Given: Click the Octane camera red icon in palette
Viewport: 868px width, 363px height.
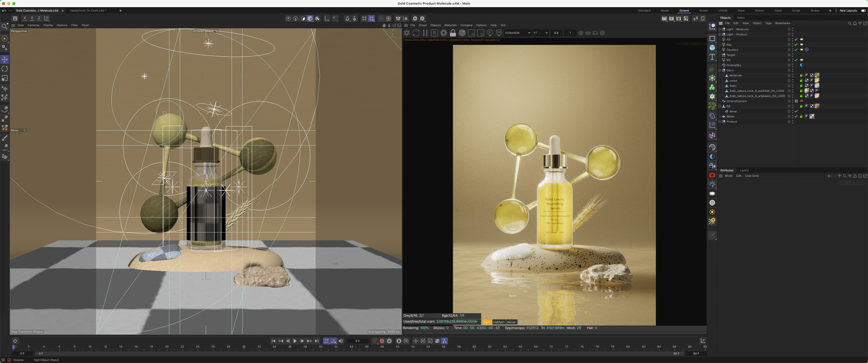Looking at the screenshot, I should click(712, 175).
